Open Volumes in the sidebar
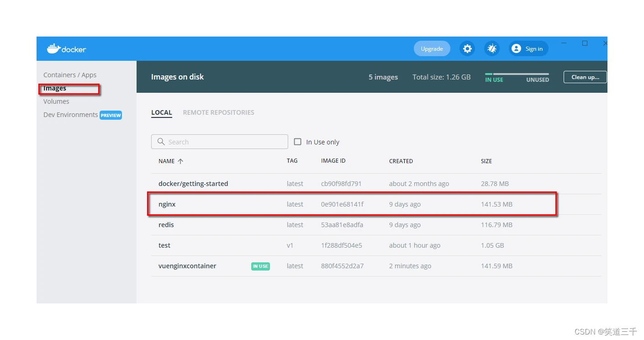 click(x=56, y=101)
